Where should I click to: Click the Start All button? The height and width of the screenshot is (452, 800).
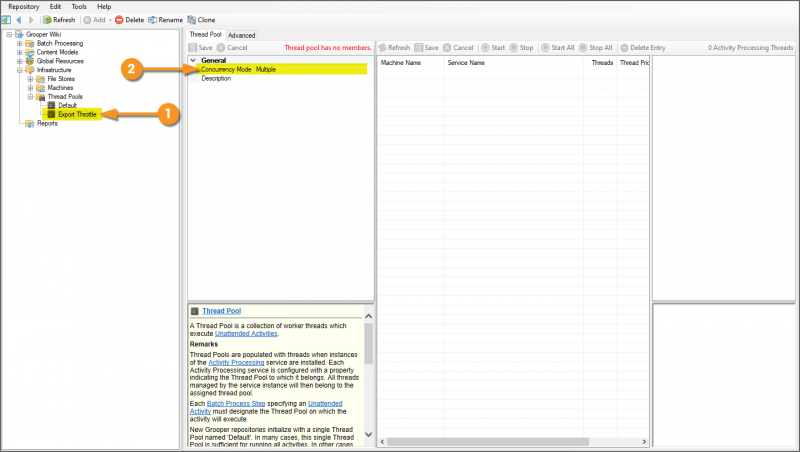tap(558, 47)
